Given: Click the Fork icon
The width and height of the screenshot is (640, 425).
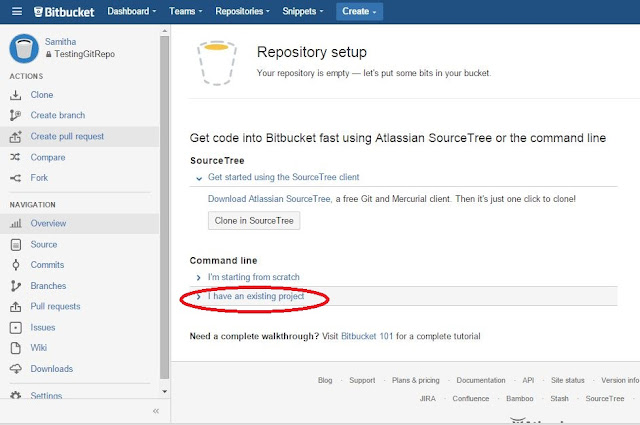Looking at the screenshot, I should pos(16,178).
